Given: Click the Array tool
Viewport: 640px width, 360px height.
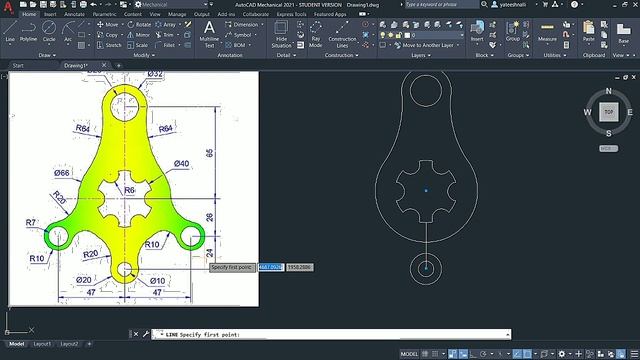Looking at the screenshot, I should pos(166,24).
